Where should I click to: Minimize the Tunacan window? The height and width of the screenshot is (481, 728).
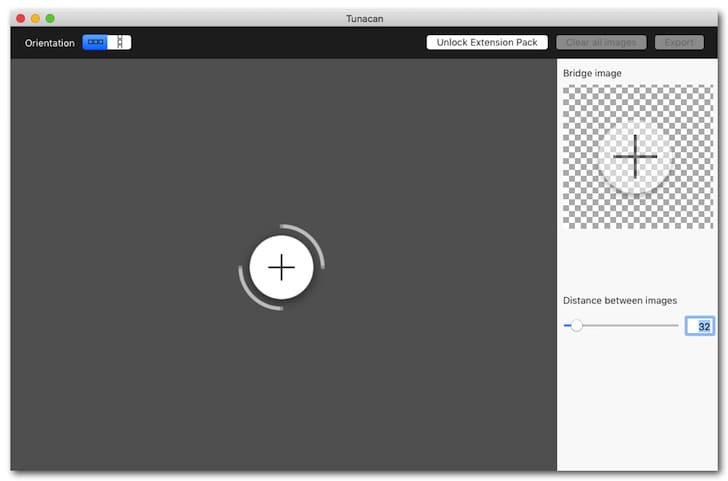35,19
